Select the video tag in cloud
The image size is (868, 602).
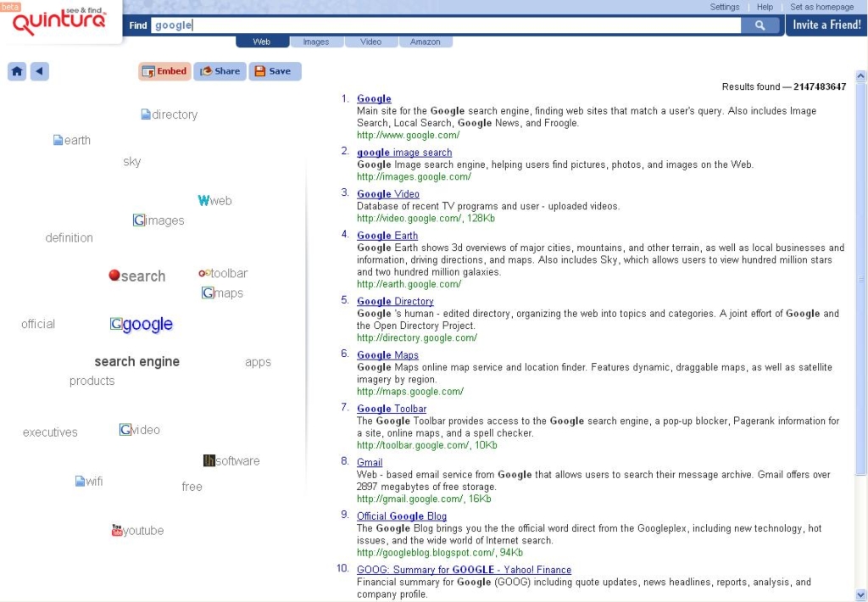[x=140, y=430]
